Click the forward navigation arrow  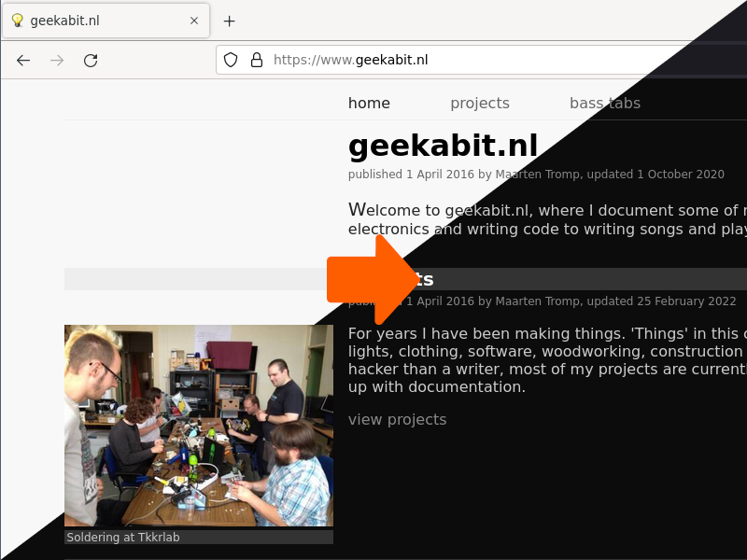(57, 61)
